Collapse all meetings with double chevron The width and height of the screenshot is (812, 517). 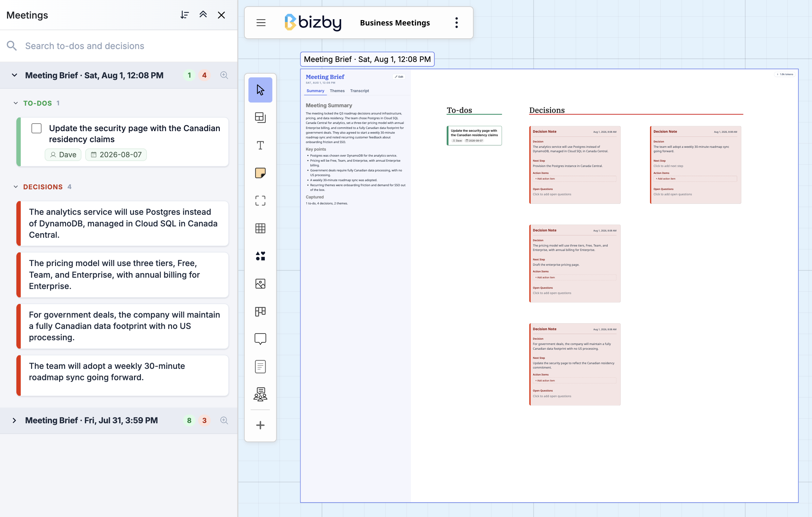pos(203,15)
